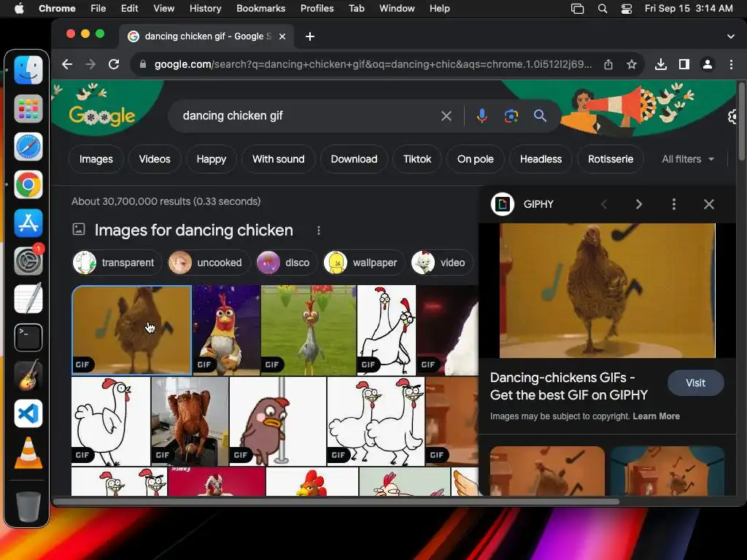Image resolution: width=747 pixels, height=560 pixels.
Task: Filter results by Videos
Action: tap(155, 159)
